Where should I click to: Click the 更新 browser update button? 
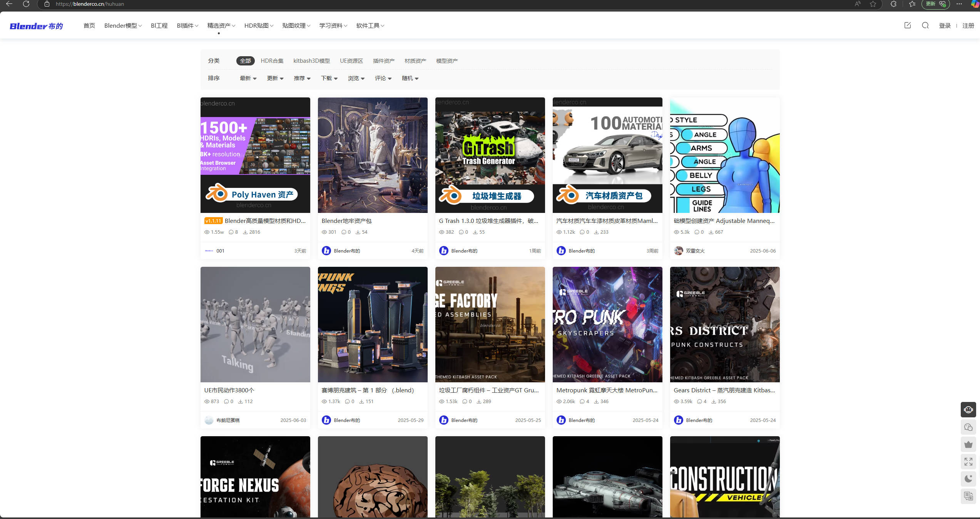point(935,4)
